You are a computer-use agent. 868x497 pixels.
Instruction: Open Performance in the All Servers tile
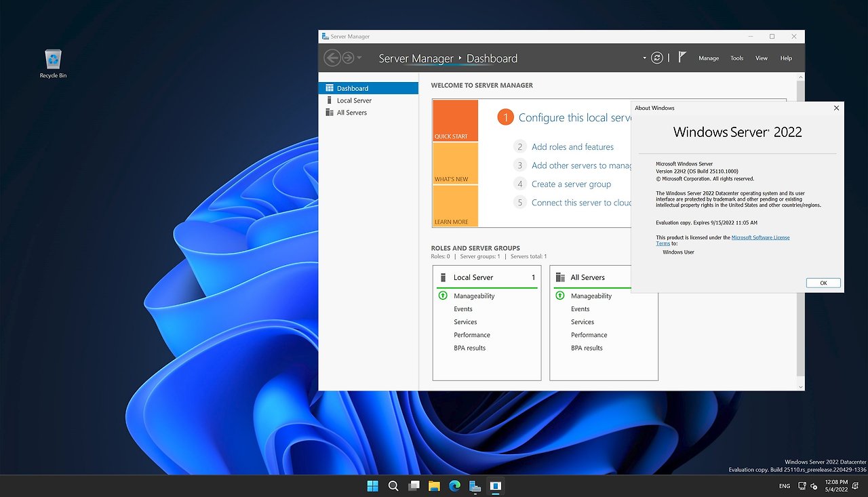[x=589, y=335]
